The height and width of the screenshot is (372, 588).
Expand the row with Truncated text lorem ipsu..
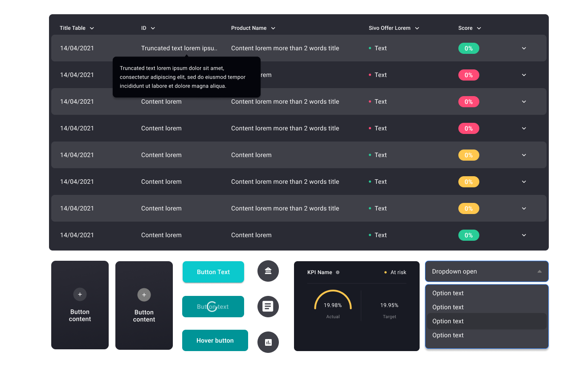tap(524, 48)
